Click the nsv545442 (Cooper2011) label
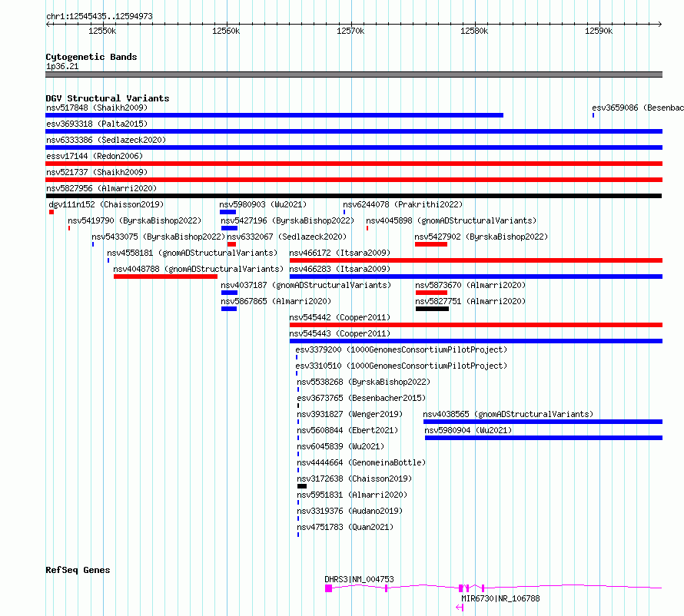The height and width of the screenshot is (616, 684). [340, 317]
